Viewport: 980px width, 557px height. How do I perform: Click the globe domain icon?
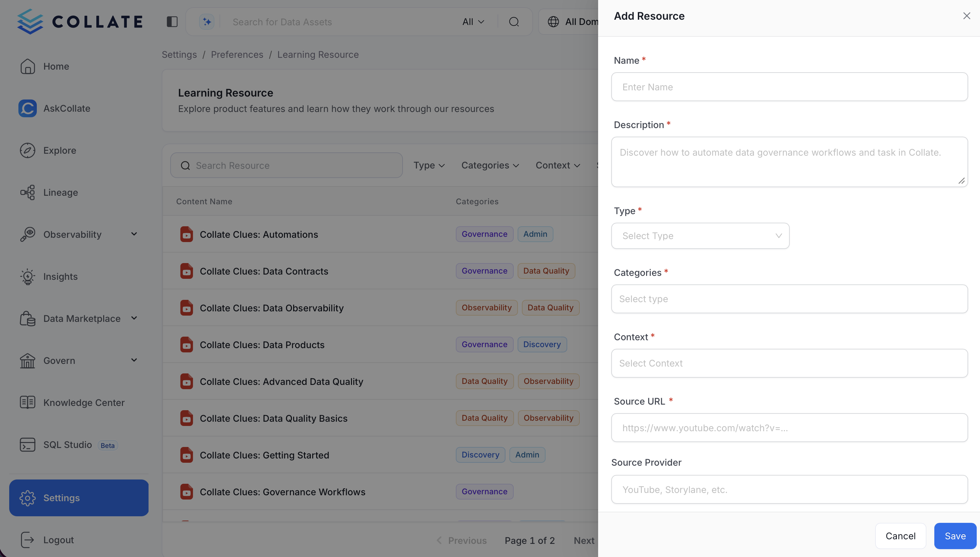pyautogui.click(x=553, y=22)
